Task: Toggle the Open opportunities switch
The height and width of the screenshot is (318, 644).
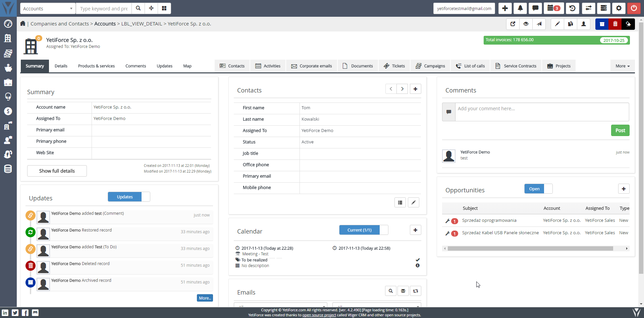Action: pos(538,189)
